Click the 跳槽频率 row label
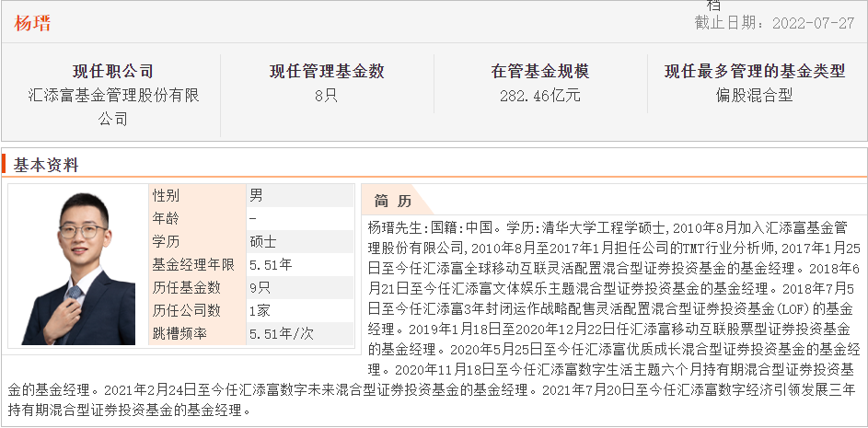The height and width of the screenshot is (428, 868). [x=179, y=334]
